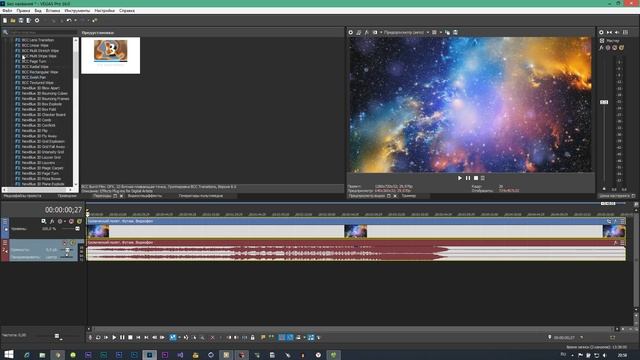Adjust video track level slider
This screenshot has height=360, width=640.
point(77,229)
